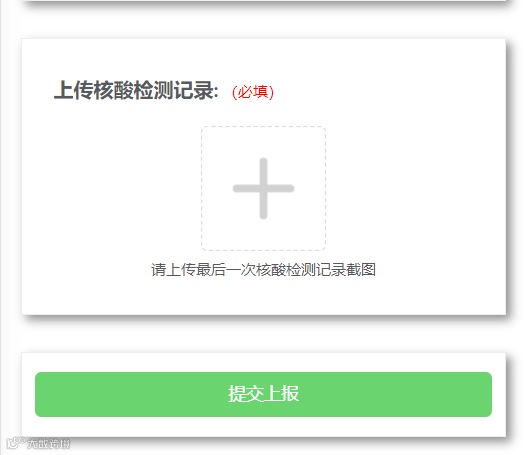Click the gray plus upload icon
This screenshot has width=525, height=455.
click(264, 188)
